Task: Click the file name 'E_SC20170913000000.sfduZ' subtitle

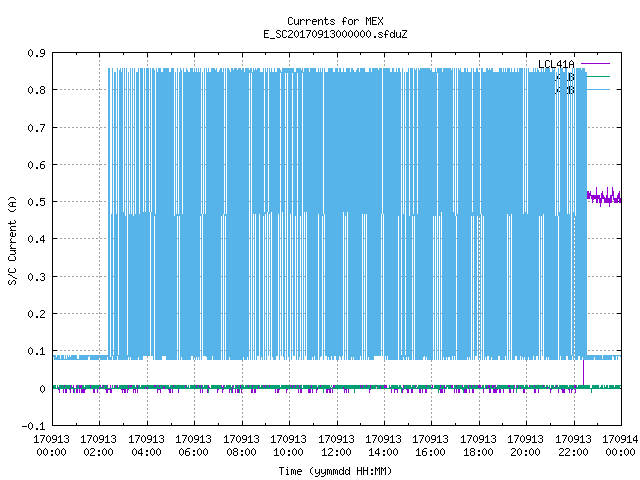Action: click(x=335, y=34)
